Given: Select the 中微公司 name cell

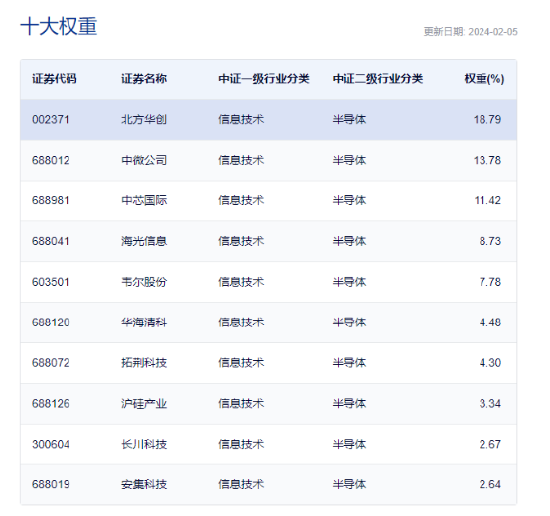Looking at the screenshot, I should (x=144, y=160).
